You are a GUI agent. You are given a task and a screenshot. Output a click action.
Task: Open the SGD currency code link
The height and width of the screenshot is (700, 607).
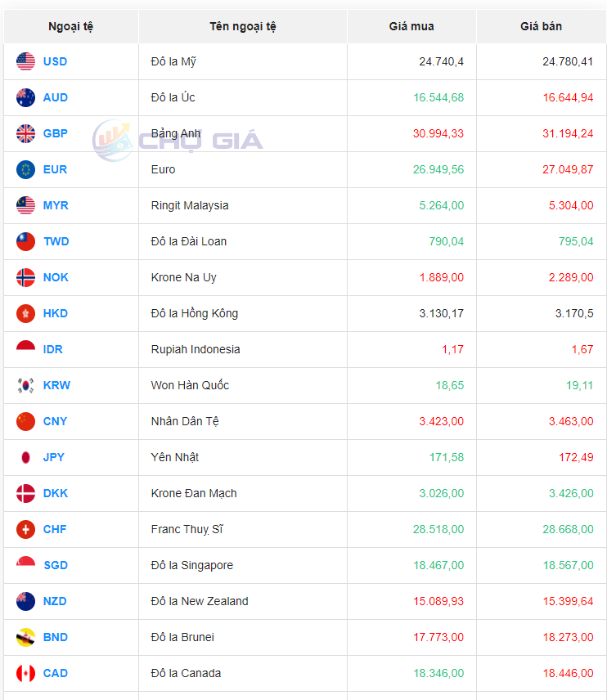coord(55,565)
